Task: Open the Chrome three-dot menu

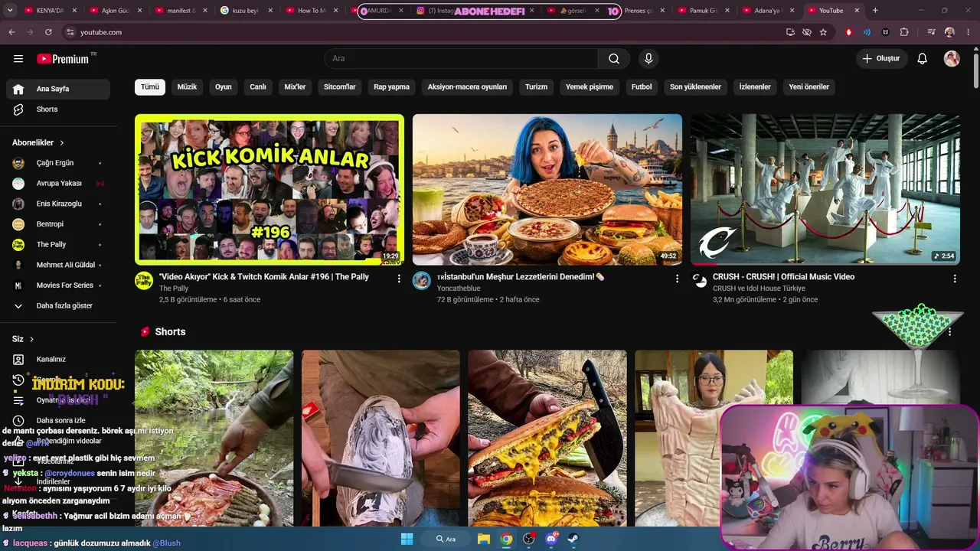Action: coord(968,32)
